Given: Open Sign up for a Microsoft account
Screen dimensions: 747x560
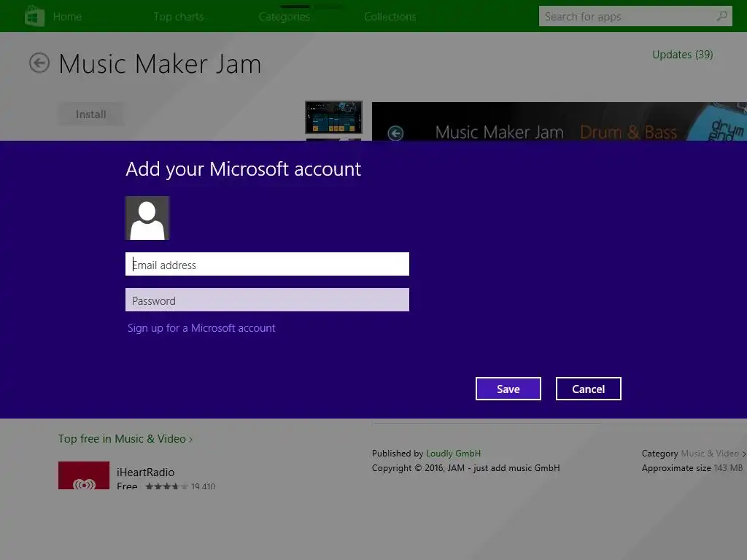Looking at the screenshot, I should tap(201, 328).
